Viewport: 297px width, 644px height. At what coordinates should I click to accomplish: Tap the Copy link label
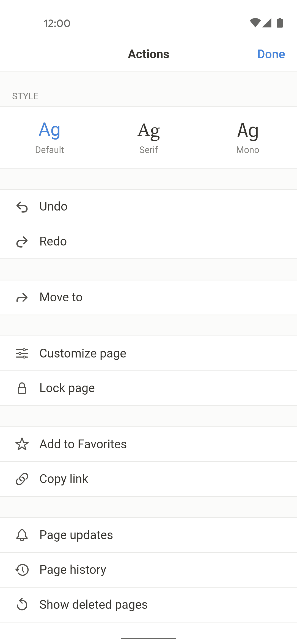click(x=64, y=479)
